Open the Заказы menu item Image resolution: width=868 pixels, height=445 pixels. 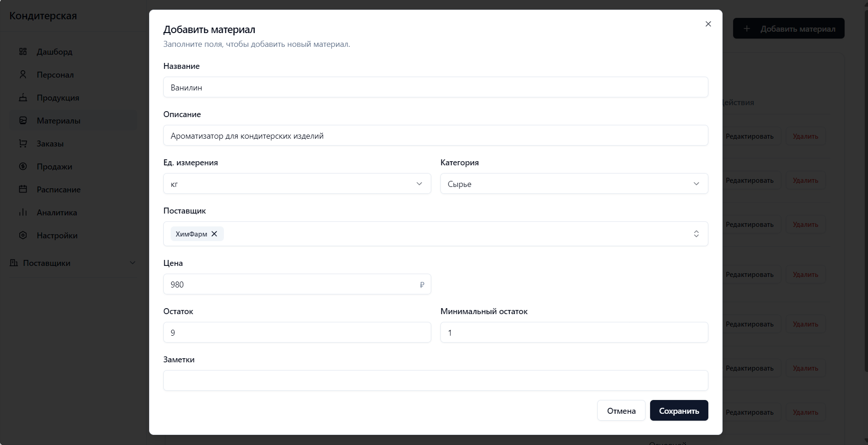(50, 144)
